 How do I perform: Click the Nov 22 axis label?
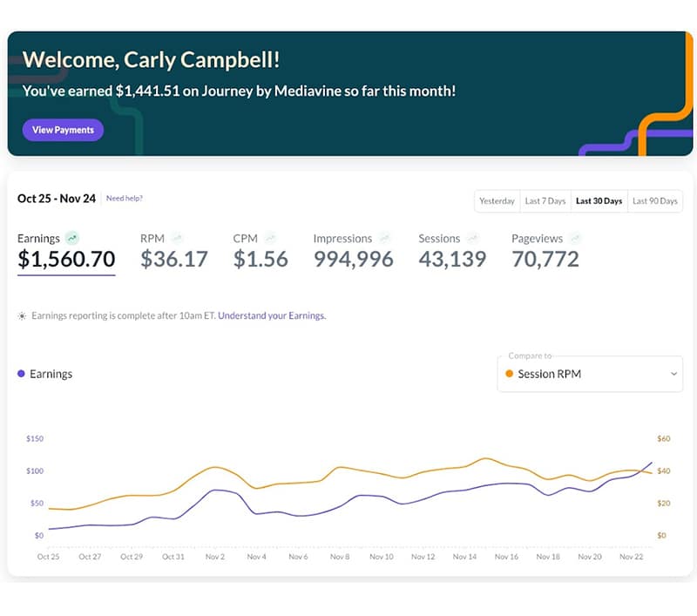631,557
